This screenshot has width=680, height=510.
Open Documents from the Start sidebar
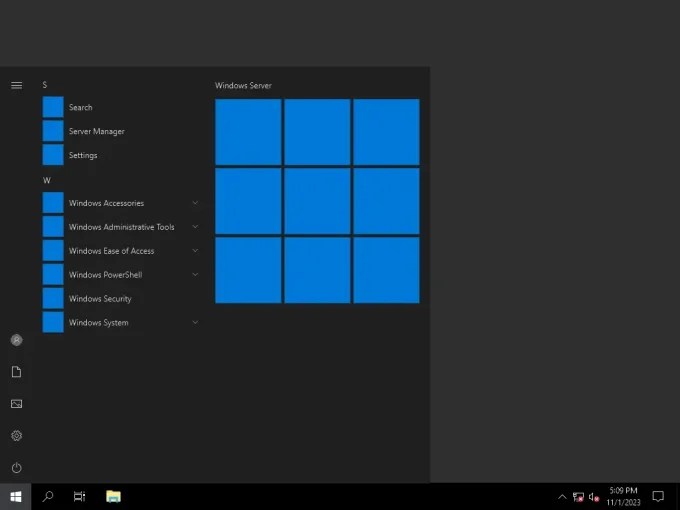16,372
